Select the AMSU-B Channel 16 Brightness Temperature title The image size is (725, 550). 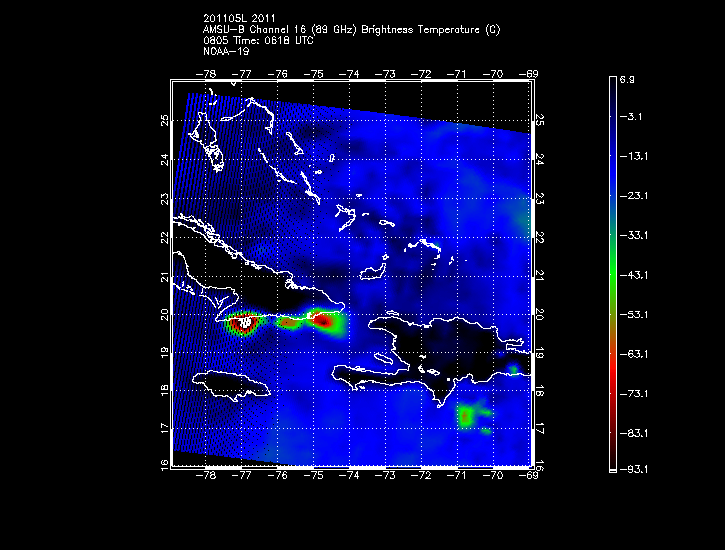(351, 30)
